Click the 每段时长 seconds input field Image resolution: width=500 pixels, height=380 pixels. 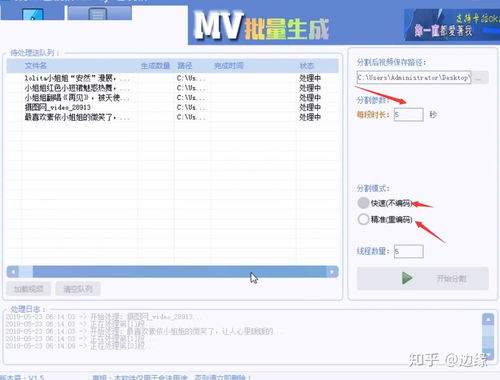[409, 115]
